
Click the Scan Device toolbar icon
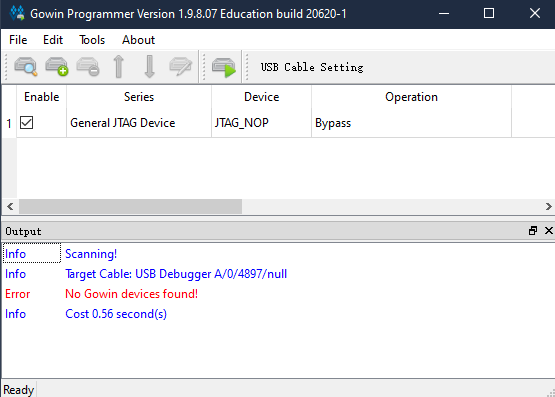point(25,67)
